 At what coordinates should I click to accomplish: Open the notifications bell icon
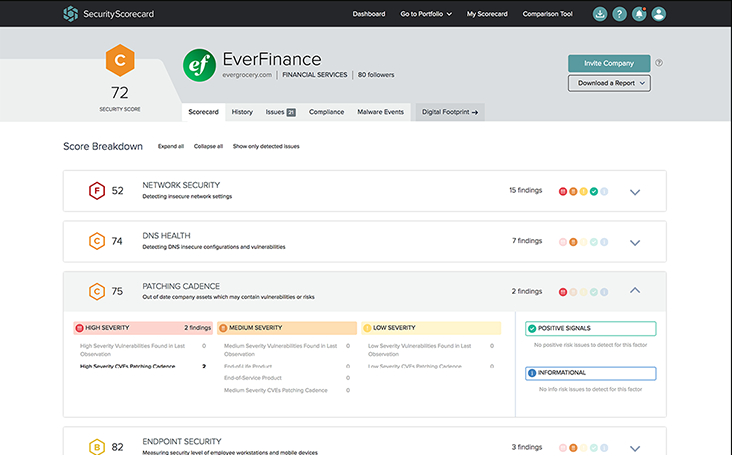click(639, 14)
